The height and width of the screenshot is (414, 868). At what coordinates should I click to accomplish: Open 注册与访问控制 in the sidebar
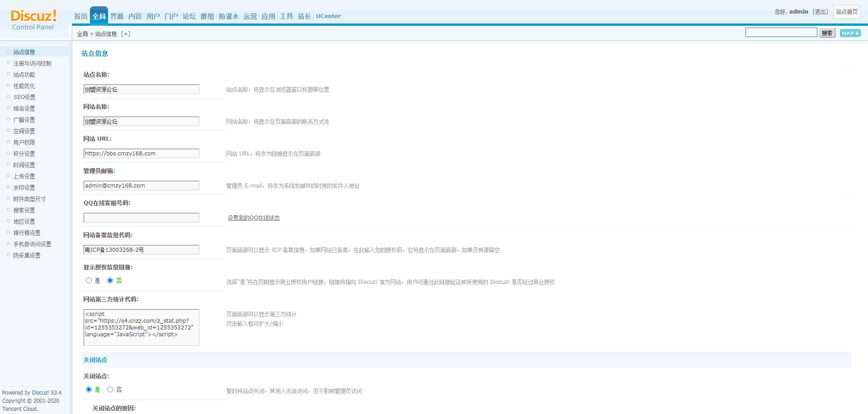32,63
